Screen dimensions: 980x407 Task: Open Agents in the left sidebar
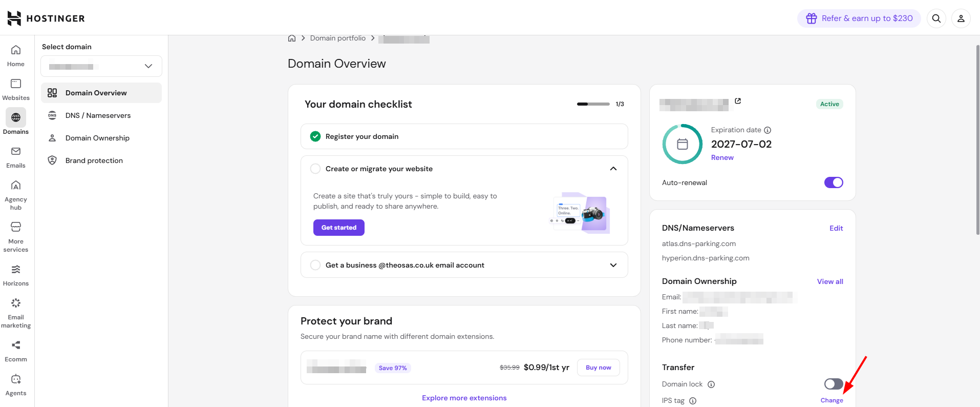click(x=16, y=385)
